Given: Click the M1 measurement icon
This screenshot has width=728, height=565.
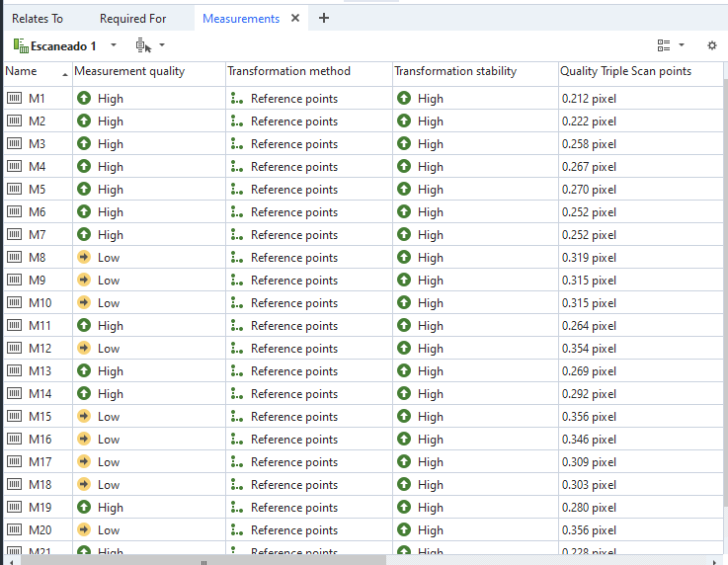Looking at the screenshot, I should 15,99.
